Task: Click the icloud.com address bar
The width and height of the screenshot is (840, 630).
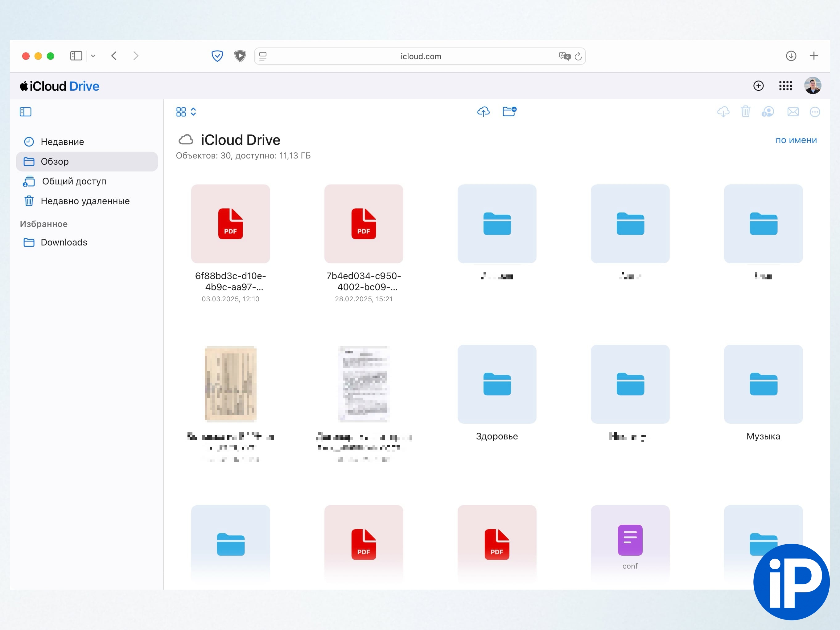Action: click(x=420, y=56)
